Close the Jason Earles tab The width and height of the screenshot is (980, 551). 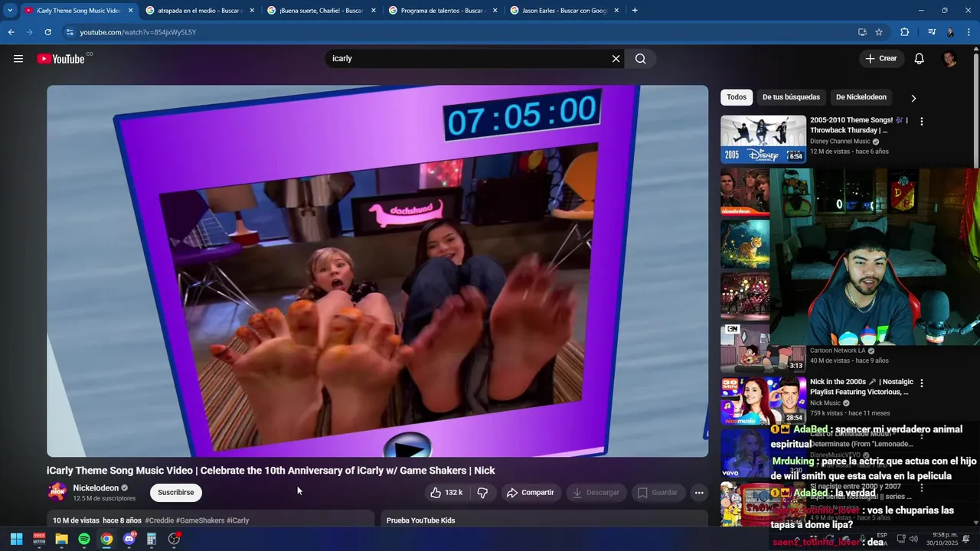point(616,11)
